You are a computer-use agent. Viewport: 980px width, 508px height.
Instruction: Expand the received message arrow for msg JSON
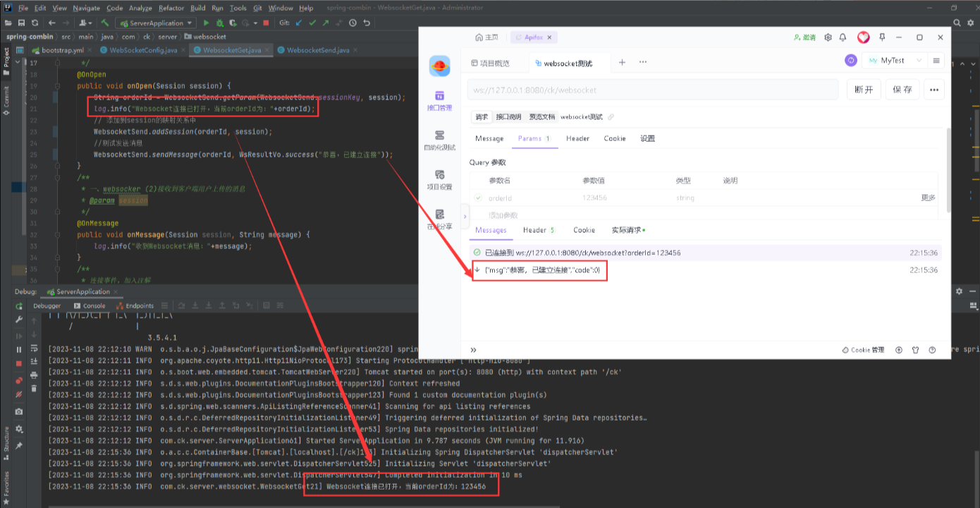click(477, 270)
